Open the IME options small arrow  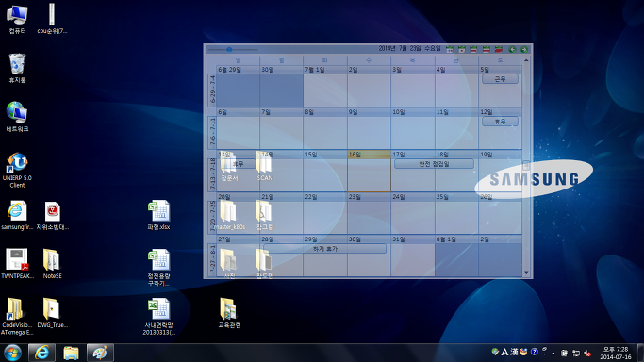click(544, 354)
